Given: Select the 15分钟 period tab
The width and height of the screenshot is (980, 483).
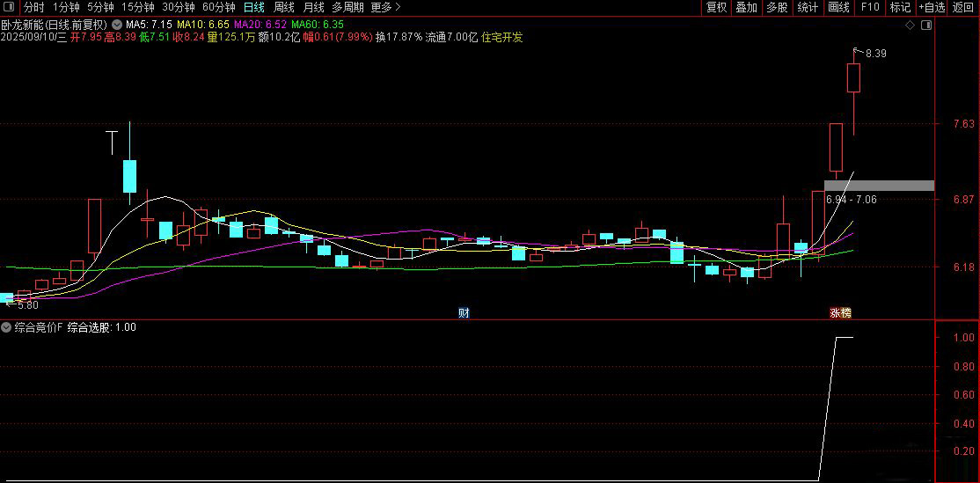Looking at the screenshot, I should click(137, 8).
